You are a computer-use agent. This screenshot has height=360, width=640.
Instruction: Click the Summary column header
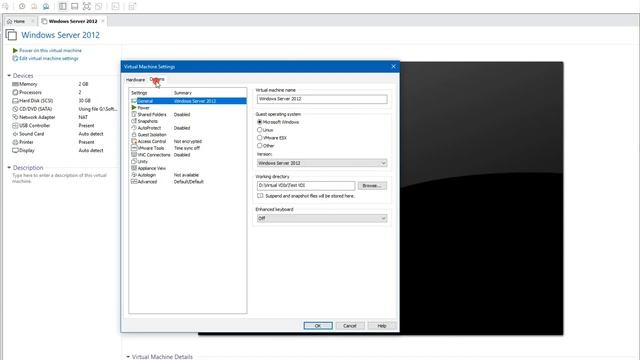[183, 93]
